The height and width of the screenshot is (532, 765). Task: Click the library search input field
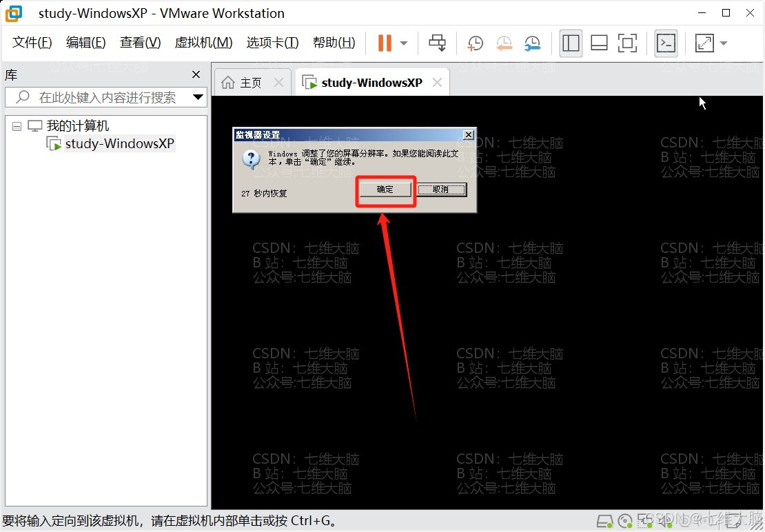108,97
